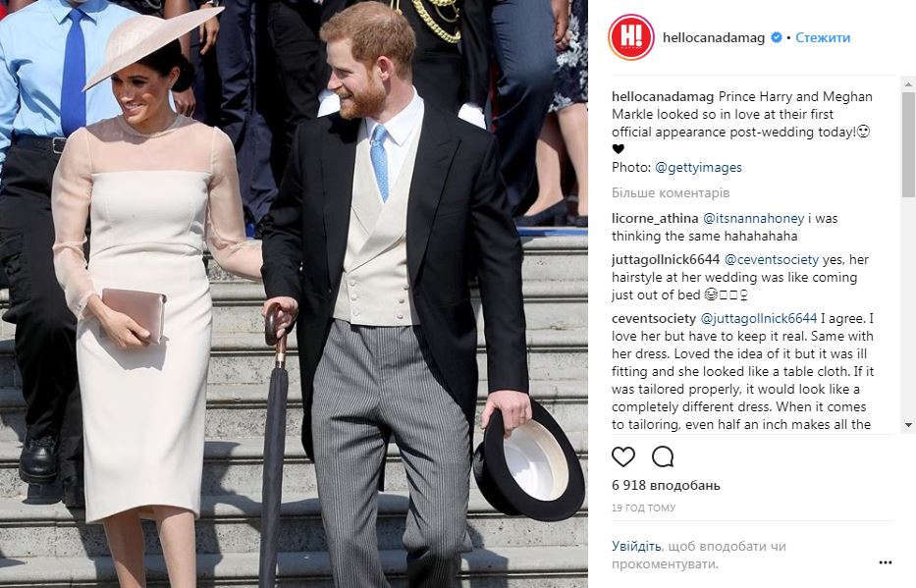Screen dimensions: 916x588
Task: Open the hellocanadamag username in header
Action: click(x=714, y=37)
